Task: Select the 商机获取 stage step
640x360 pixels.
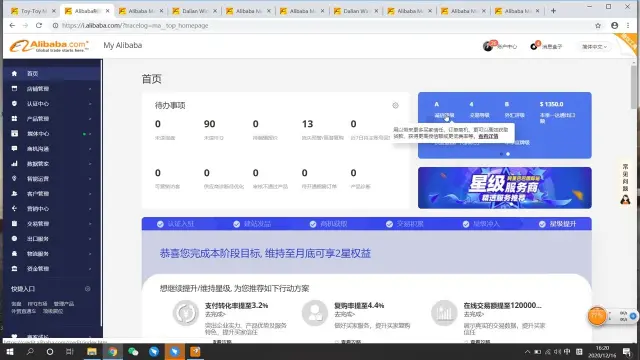Action: (x=328, y=224)
